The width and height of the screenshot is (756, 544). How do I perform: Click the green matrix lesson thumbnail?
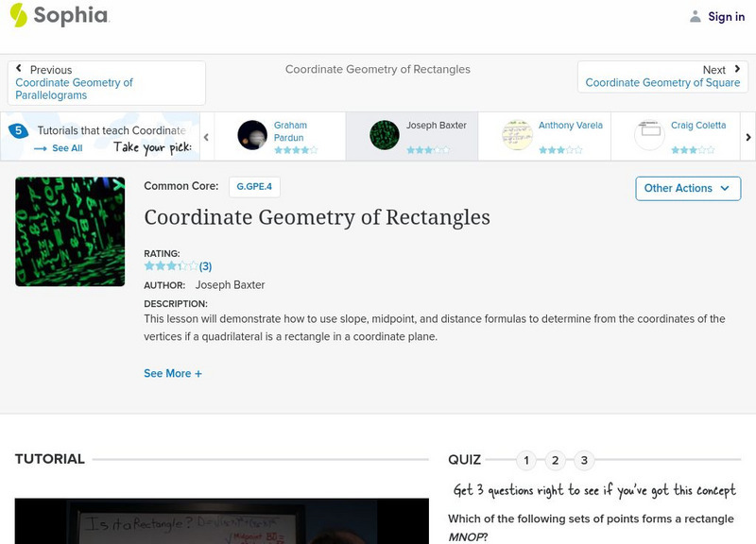(70, 231)
